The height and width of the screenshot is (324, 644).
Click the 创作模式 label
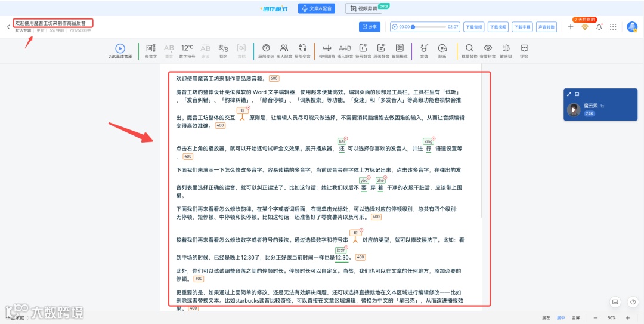(x=274, y=8)
